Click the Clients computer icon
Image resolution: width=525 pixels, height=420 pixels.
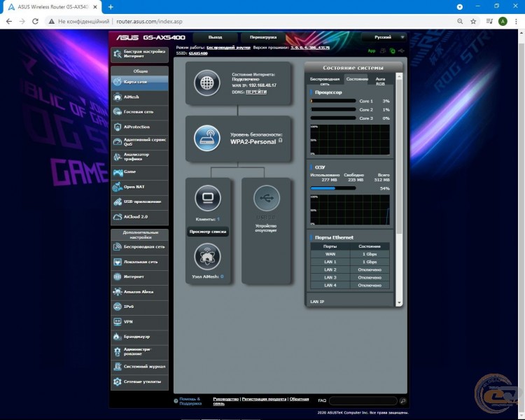(x=208, y=198)
